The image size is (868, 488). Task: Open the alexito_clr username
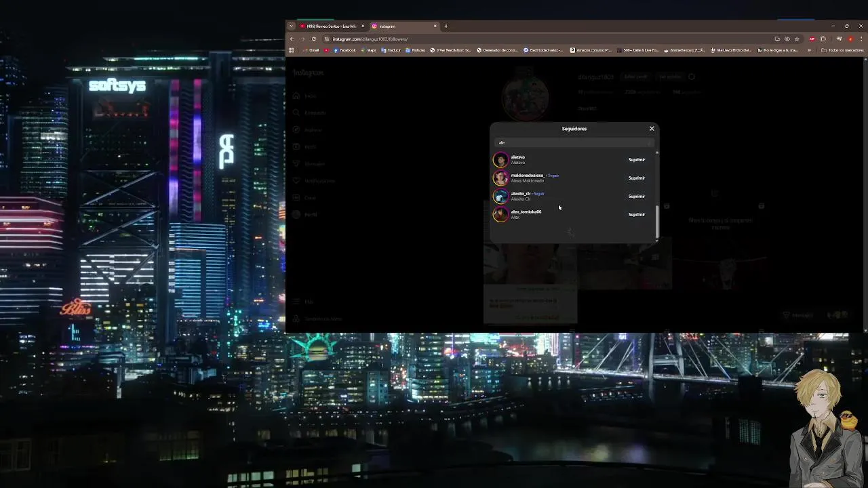click(x=521, y=194)
